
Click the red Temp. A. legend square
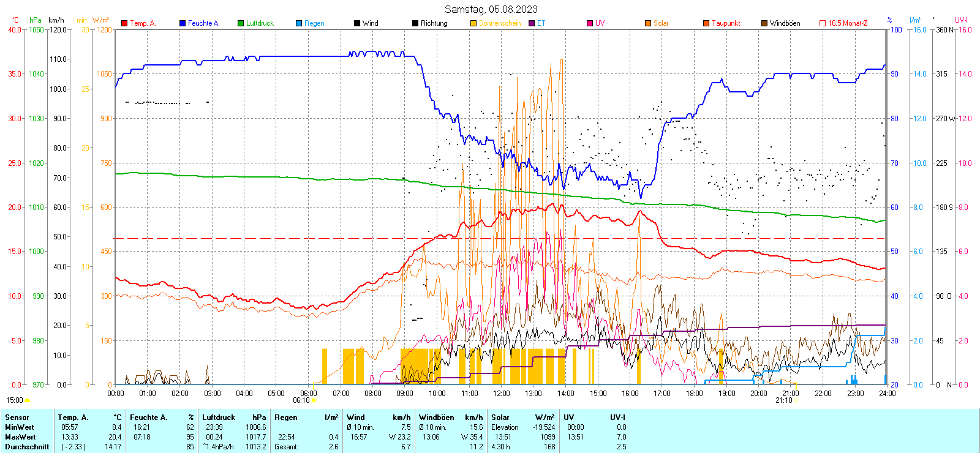coord(124,23)
